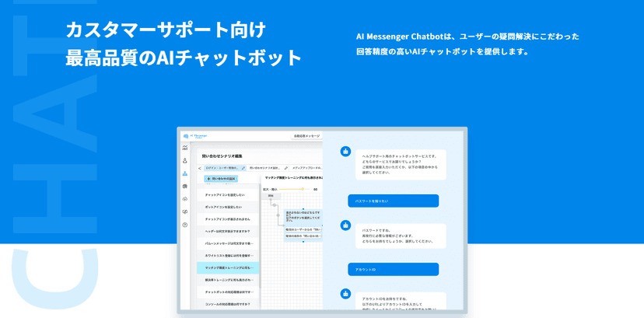The width and height of the screenshot is (644, 318).
Task: Select ヘッダーは何文字表示できますか list row
Action: tap(228, 232)
